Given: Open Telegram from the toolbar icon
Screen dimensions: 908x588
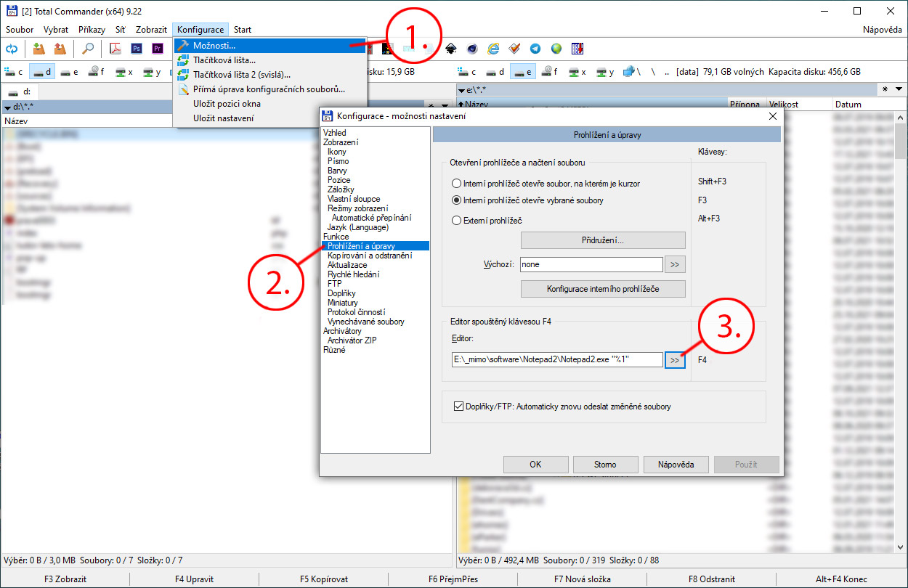Looking at the screenshot, I should click(535, 49).
